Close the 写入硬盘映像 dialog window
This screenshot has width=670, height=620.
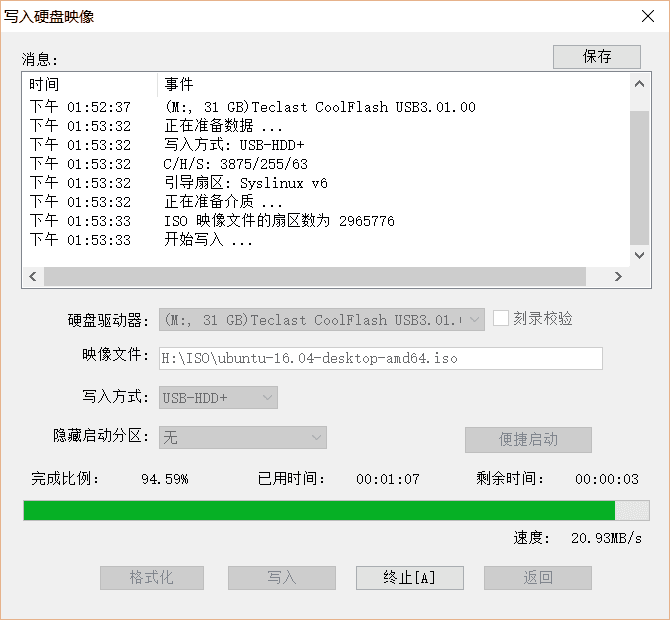point(647,15)
